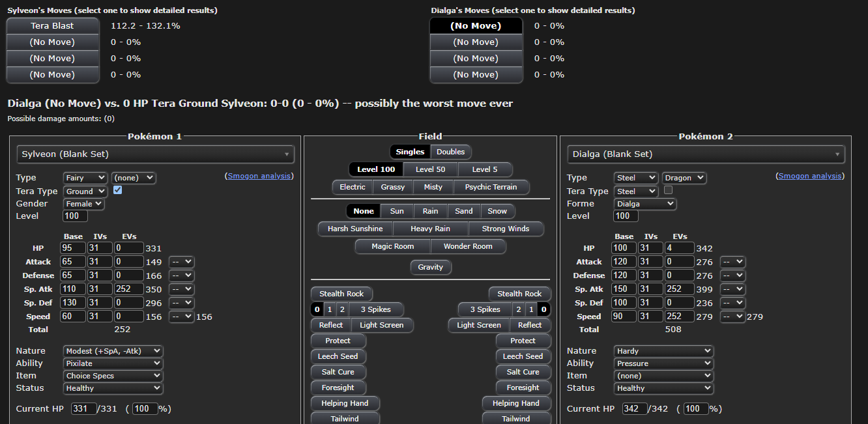Image resolution: width=868 pixels, height=424 pixels.
Task: Open Sylveon's Fairy type dropdown
Action: click(x=85, y=177)
